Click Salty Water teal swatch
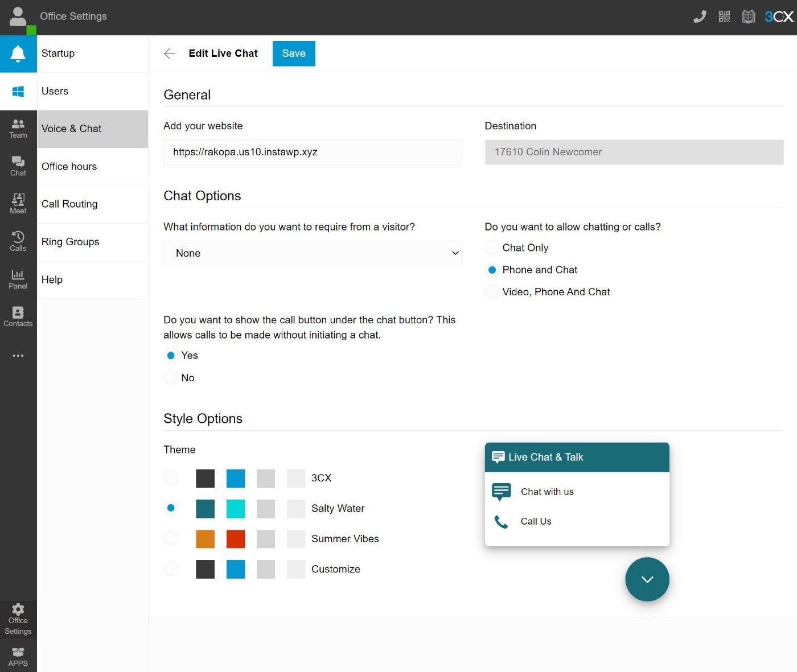This screenshot has width=797, height=672. tap(206, 509)
